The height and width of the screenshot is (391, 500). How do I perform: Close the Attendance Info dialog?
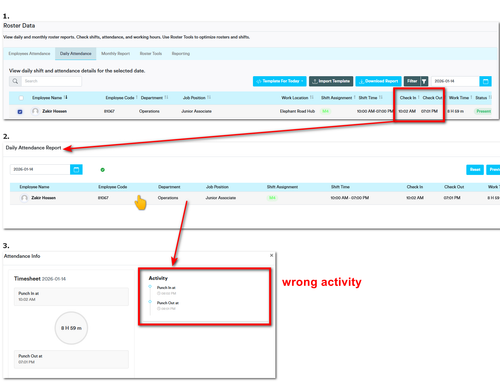pos(271,255)
